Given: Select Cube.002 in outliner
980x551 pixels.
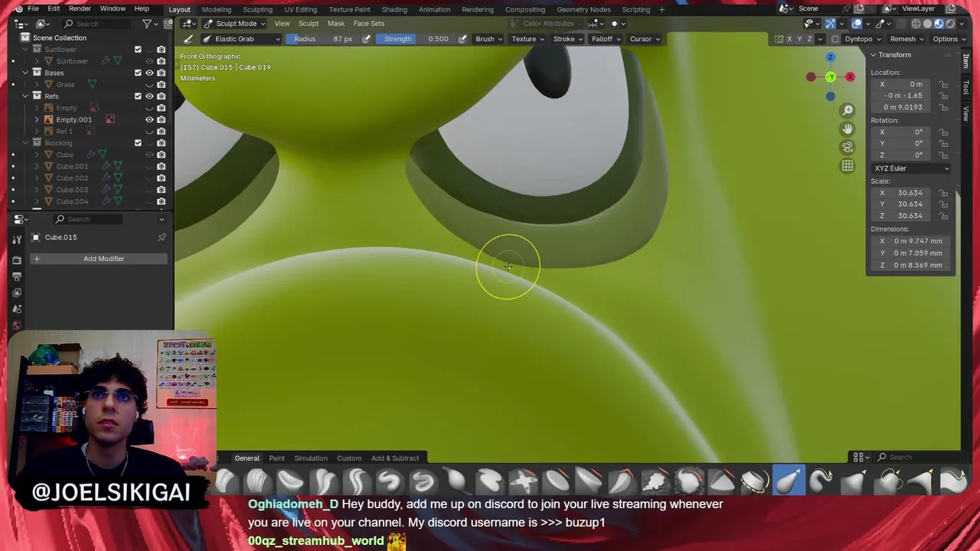Looking at the screenshot, I should [x=72, y=178].
